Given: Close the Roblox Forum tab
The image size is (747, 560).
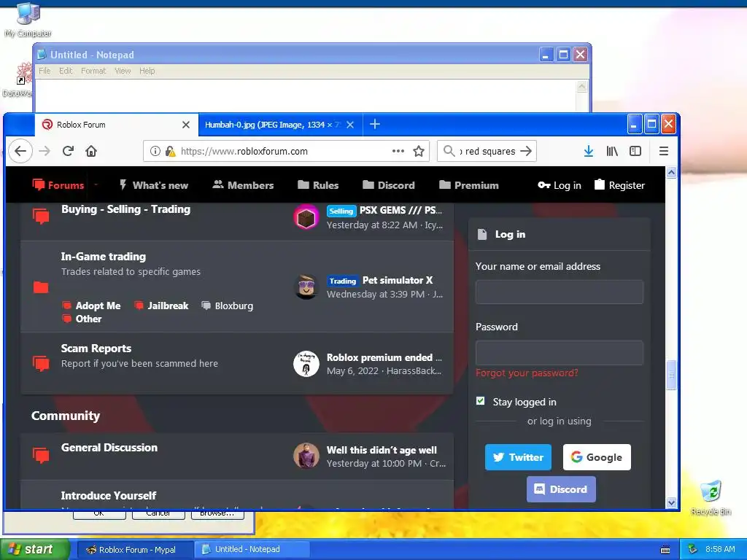Looking at the screenshot, I should click(186, 125).
